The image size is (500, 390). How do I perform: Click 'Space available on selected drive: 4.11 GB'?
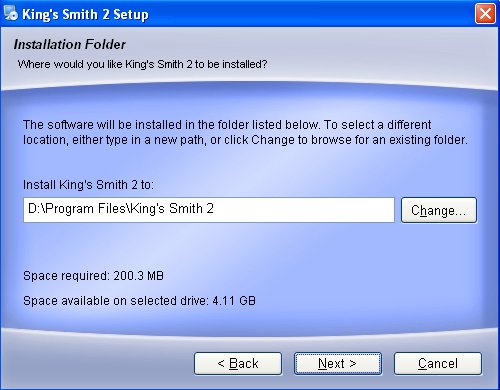point(139,301)
